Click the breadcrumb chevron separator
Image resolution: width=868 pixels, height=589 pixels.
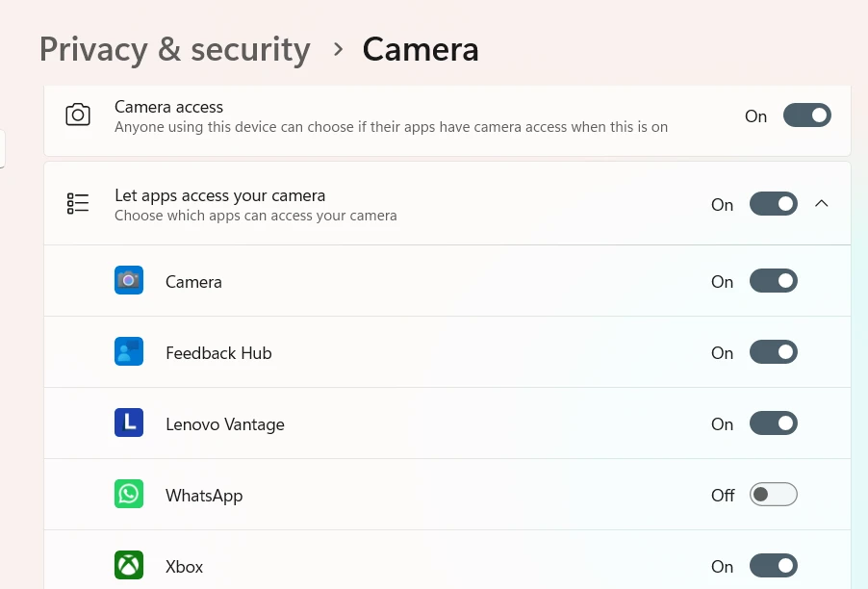point(338,49)
